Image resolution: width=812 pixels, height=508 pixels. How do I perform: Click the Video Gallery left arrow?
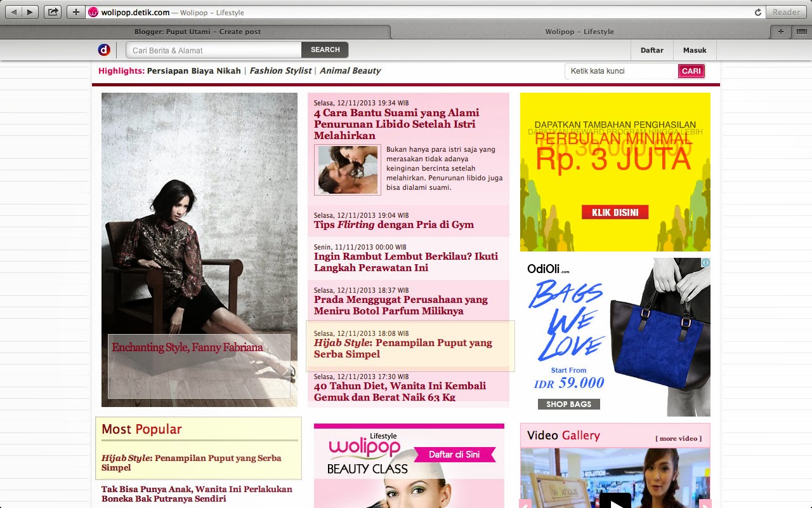[x=525, y=504]
